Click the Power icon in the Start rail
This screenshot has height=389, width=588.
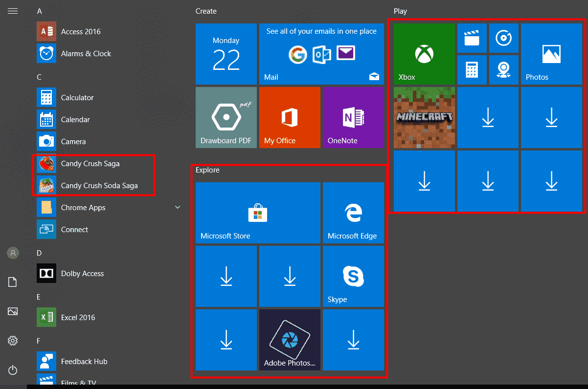[x=13, y=370]
